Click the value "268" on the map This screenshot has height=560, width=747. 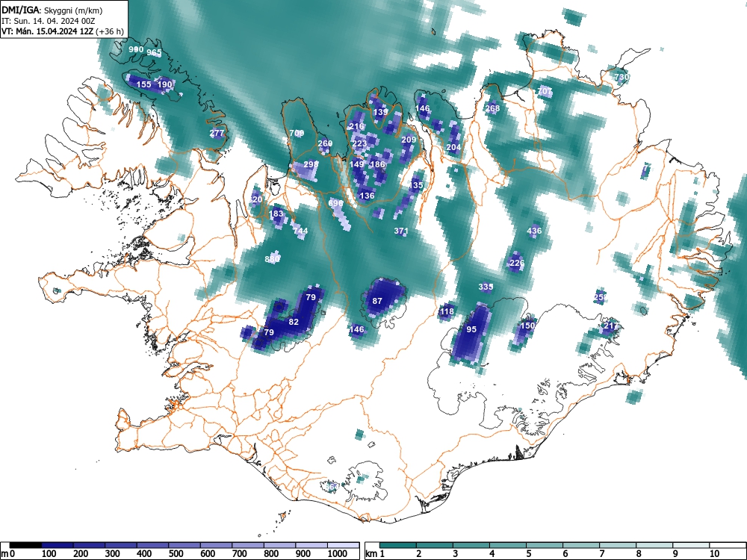tap(492, 108)
